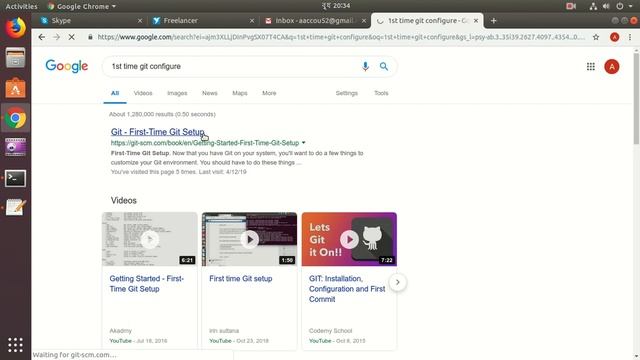Viewport: 640px width, 360px height.
Task: Click the Chrome icon in the dock
Action: 16,118
